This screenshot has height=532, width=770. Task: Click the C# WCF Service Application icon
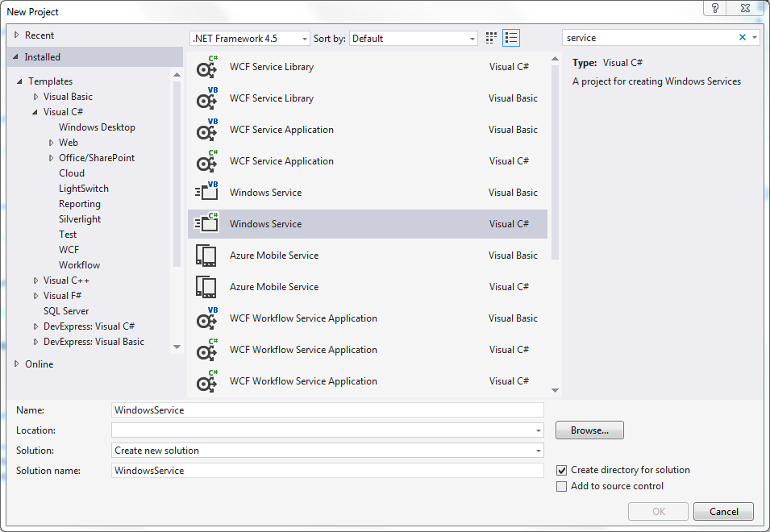[x=206, y=161]
